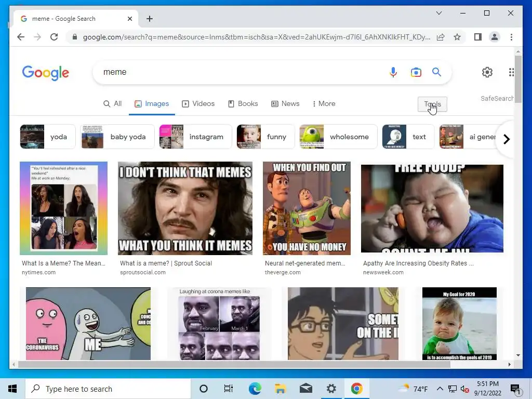Open Mail app from taskbar
Screen dimensions: 532x399
pyautogui.click(x=305, y=389)
